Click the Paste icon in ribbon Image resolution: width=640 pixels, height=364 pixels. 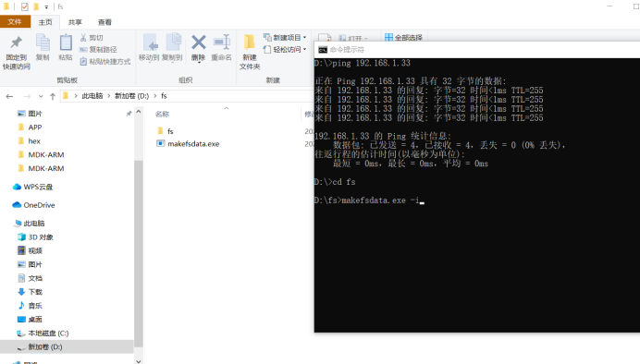[x=66, y=42]
